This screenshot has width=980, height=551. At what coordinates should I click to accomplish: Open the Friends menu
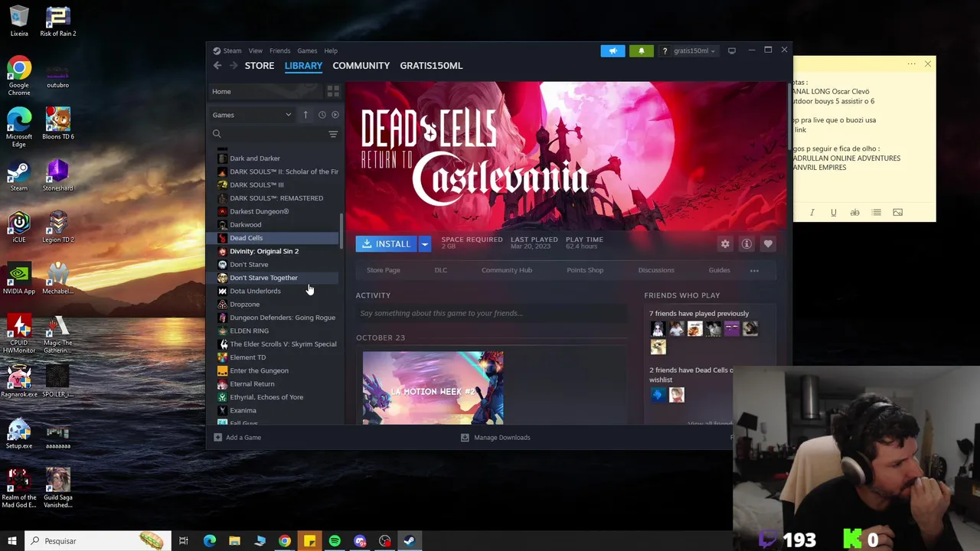coord(279,51)
